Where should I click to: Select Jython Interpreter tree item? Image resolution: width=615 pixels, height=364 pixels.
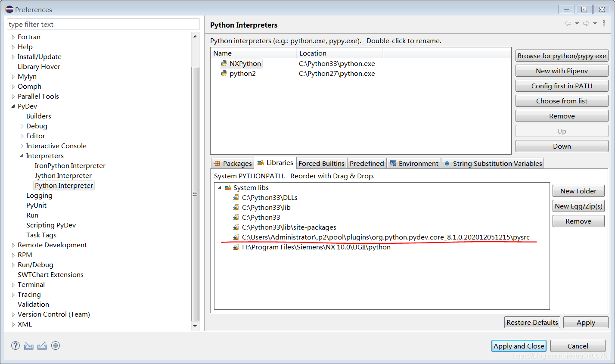63,176
